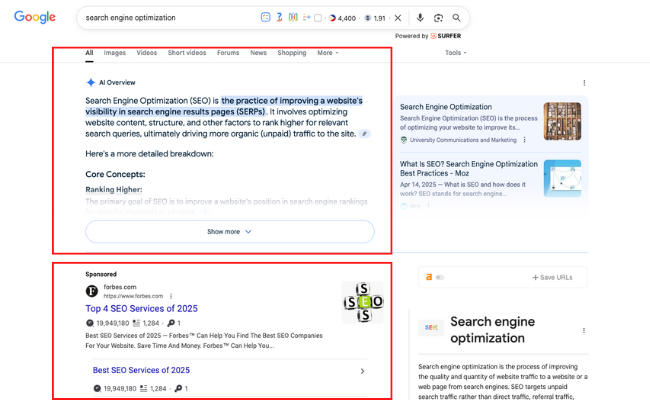Open the Tools dropdown
The width and height of the screenshot is (650, 400).
(456, 53)
